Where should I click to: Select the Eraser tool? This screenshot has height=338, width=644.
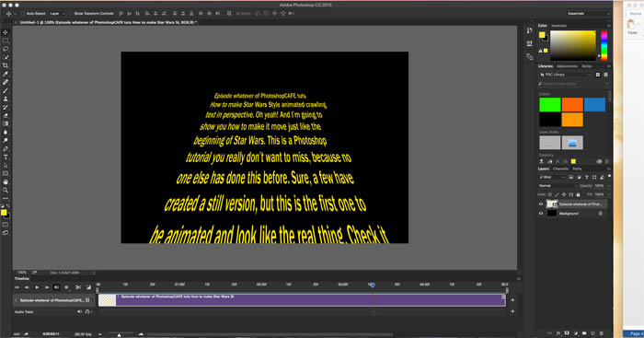(6, 115)
